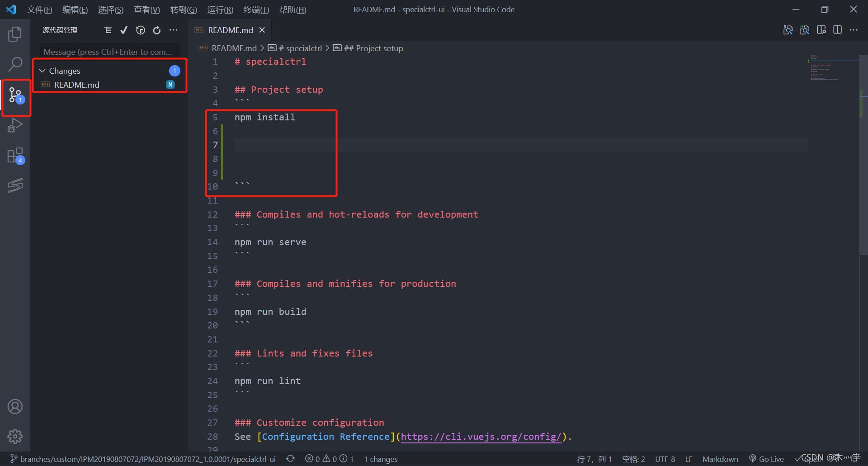The width and height of the screenshot is (868, 466).
Task: Open the 选择(S) menu
Action: [x=111, y=10]
